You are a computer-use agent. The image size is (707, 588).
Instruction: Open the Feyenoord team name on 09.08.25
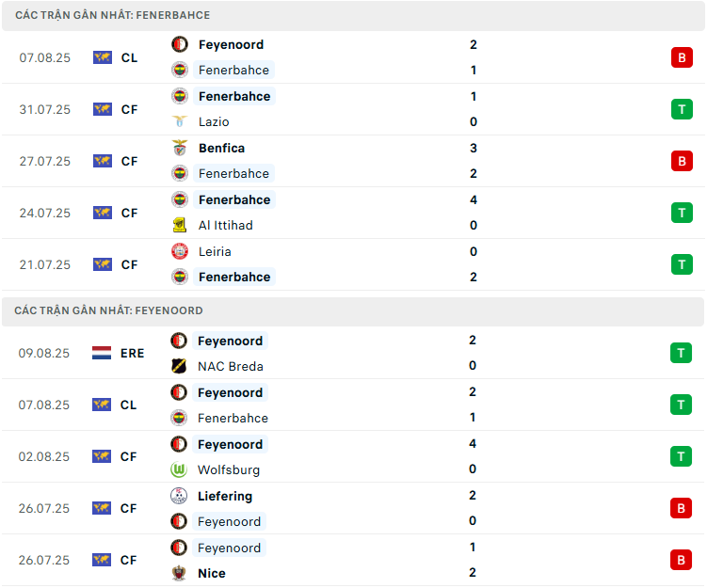click(230, 341)
